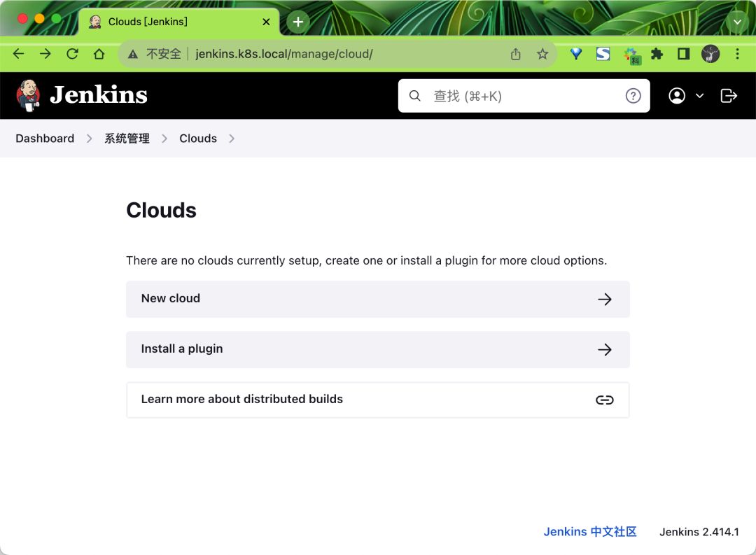Focus the Jenkins search box 查找
756x555 pixels.
coord(524,96)
